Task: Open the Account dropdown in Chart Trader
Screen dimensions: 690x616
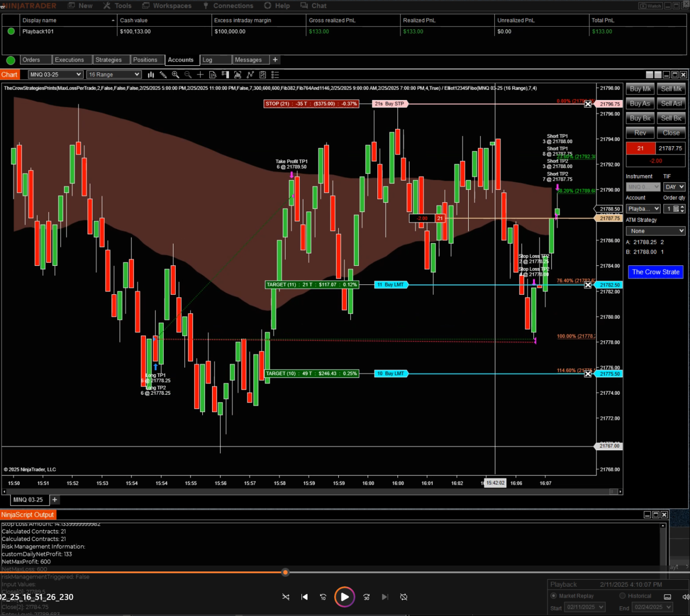Action: pyautogui.click(x=643, y=209)
